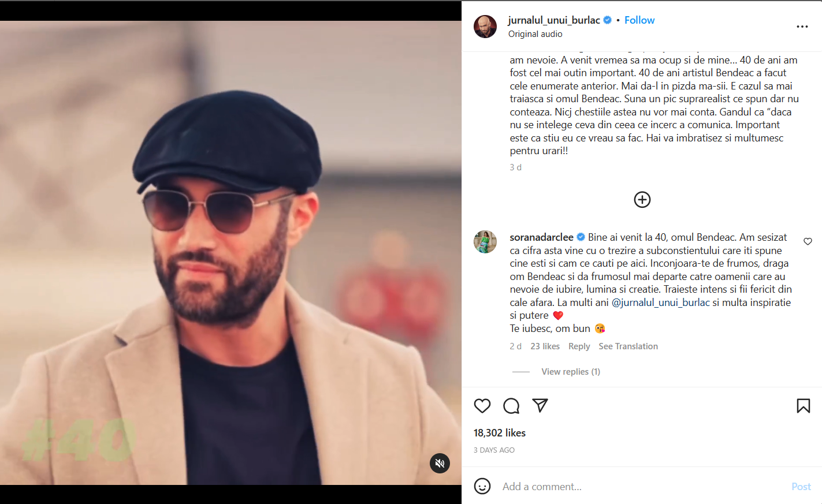The width and height of the screenshot is (822, 504).
Task: Share the post with the paper plane icon
Action: click(540, 406)
